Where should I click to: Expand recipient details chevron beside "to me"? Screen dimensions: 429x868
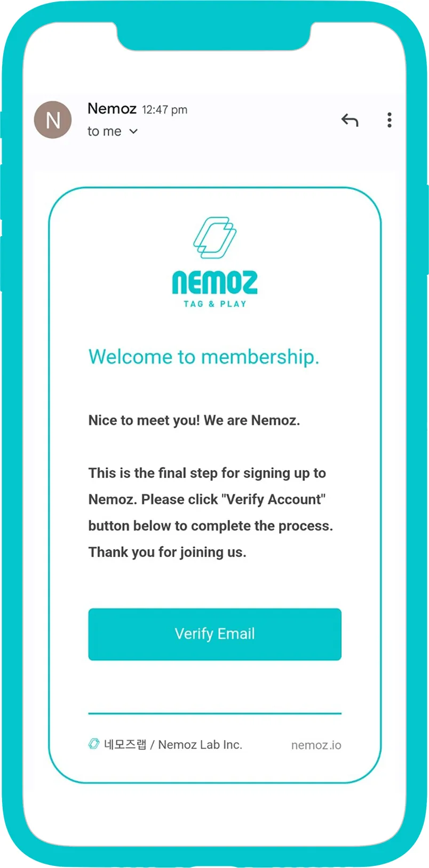pos(133,131)
